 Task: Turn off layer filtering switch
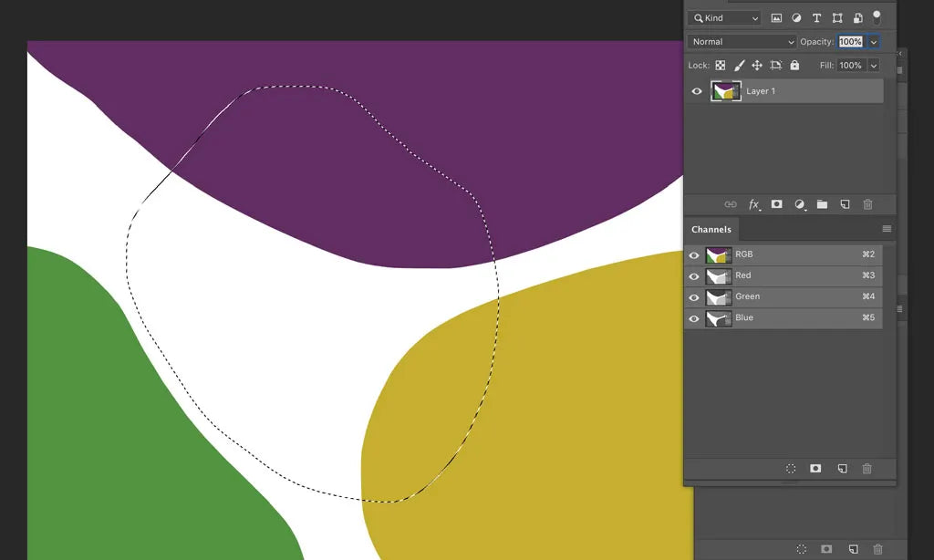[x=877, y=16]
